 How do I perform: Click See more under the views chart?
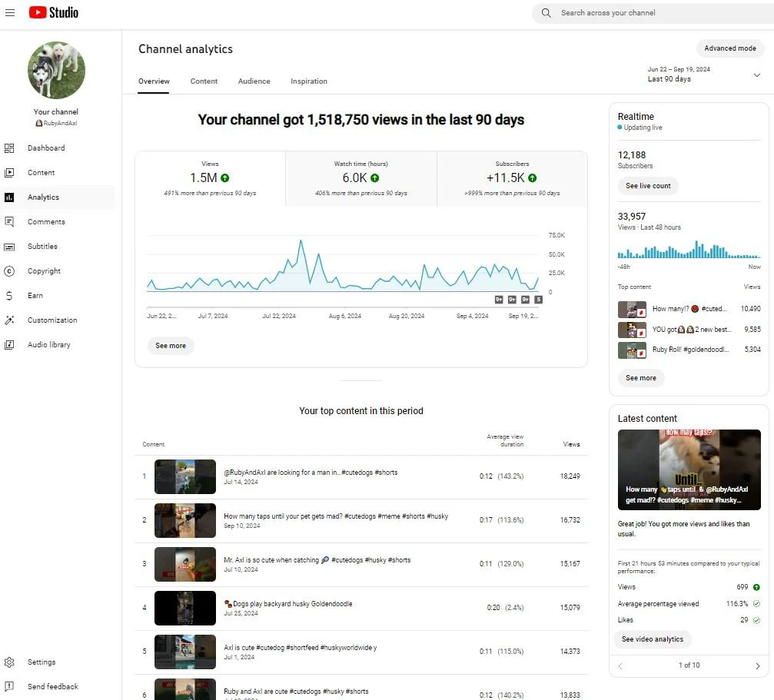[171, 346]
